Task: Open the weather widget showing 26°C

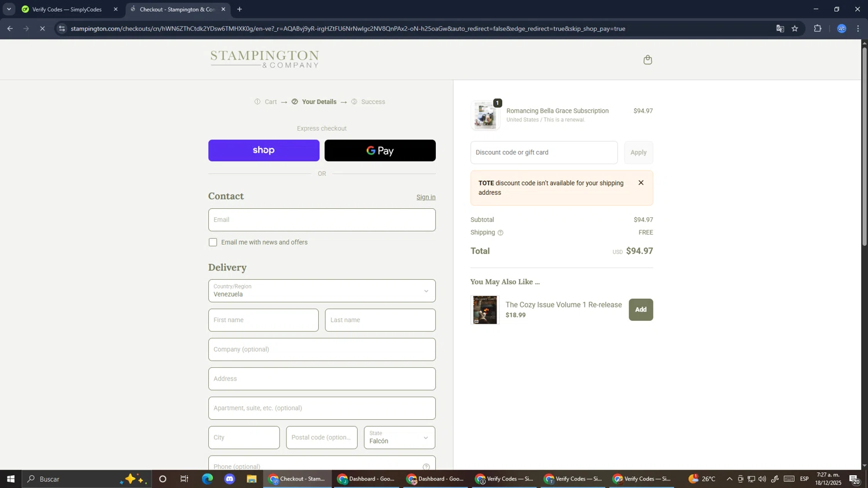Action: [x=702, y=479]
